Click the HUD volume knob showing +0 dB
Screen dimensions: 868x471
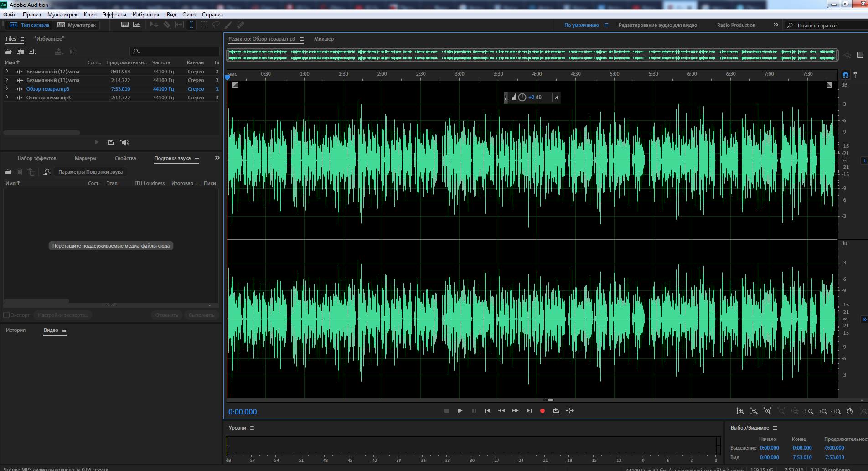pos(522,97)
